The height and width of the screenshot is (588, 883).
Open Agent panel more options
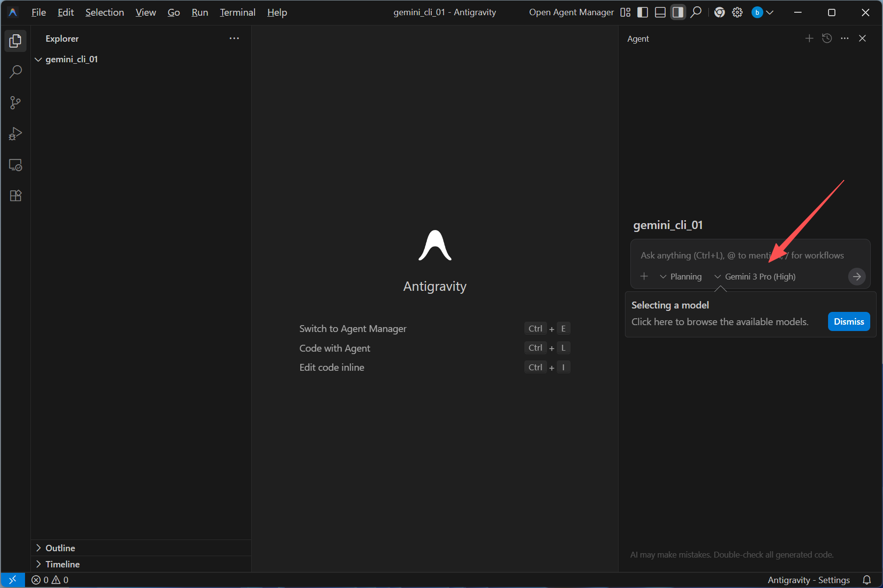pos(845,38)
